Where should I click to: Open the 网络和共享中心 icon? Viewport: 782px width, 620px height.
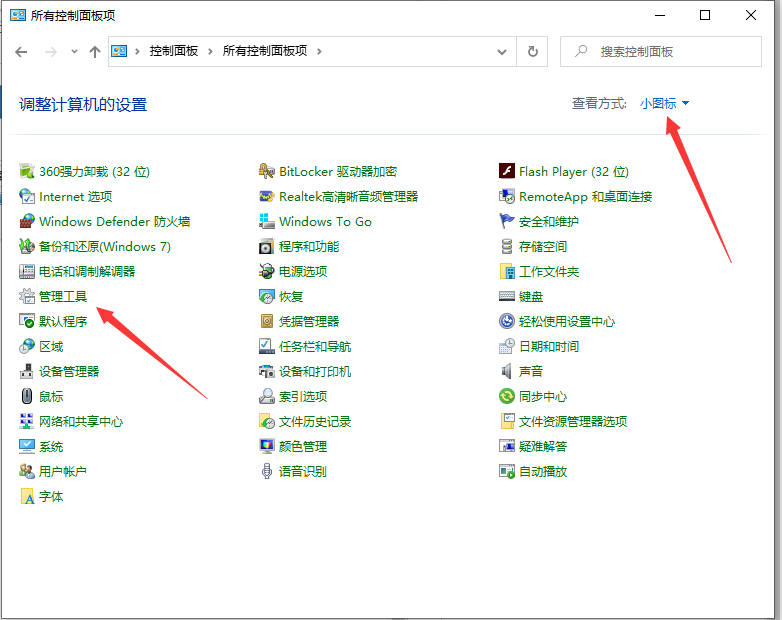click(26, 421)
